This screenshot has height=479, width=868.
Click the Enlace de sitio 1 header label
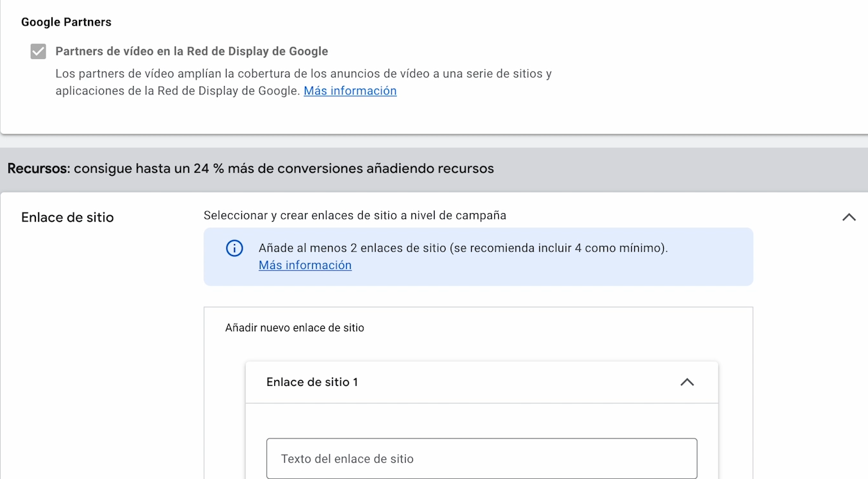[312, 382]
